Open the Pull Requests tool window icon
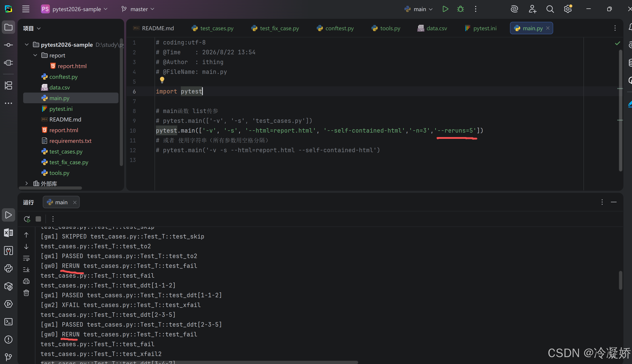Screen dimensions: 632x364 click(x=8, y=63)
